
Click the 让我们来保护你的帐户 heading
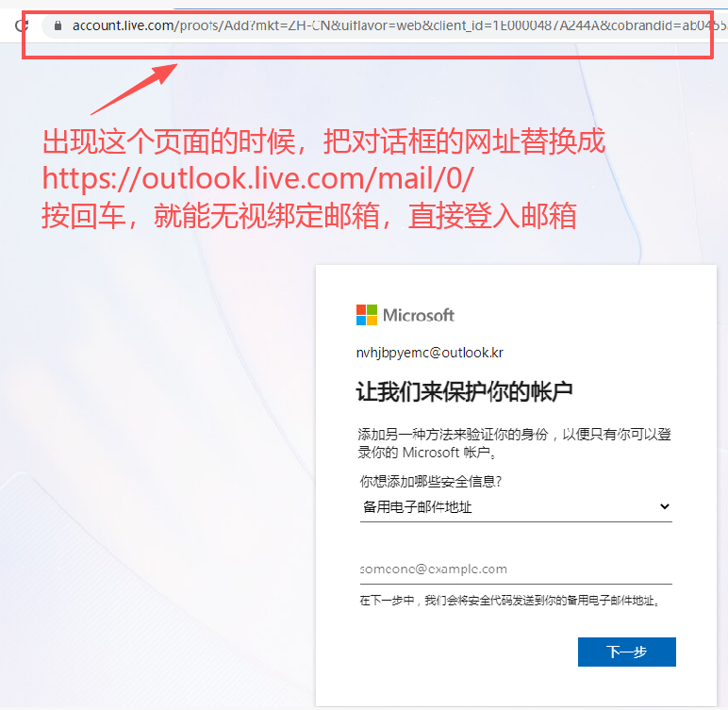click(464, 392)
